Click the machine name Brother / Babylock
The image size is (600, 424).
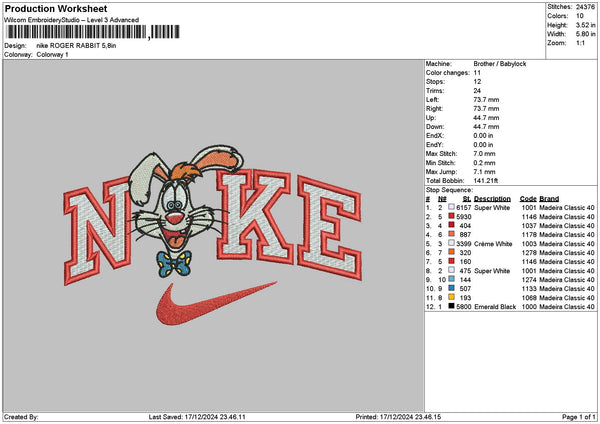(x=500, y=64)
